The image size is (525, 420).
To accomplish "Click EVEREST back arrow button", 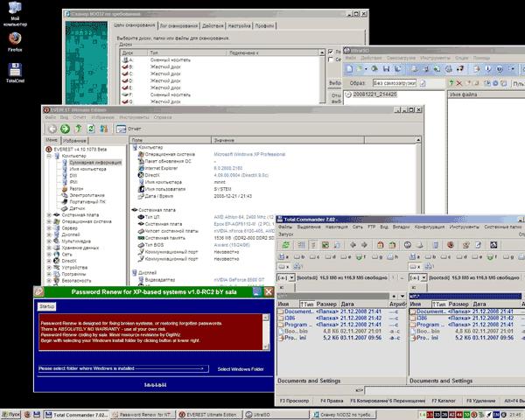I will click(x=52, y=129).
